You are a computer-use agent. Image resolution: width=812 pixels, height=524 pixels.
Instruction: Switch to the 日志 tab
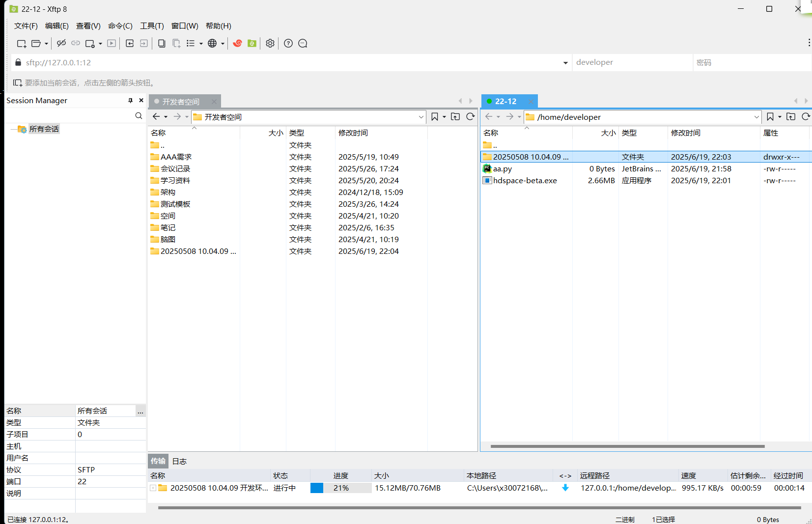tap(179, 461)
